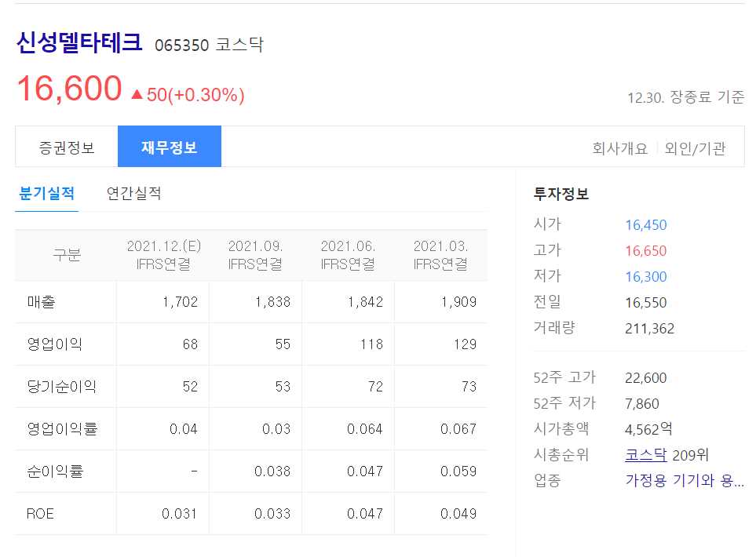This screenshot has width=756, height=557.
Task: Click the 구분 header cell
Action: pyautogui.click(x=67, y=254)
